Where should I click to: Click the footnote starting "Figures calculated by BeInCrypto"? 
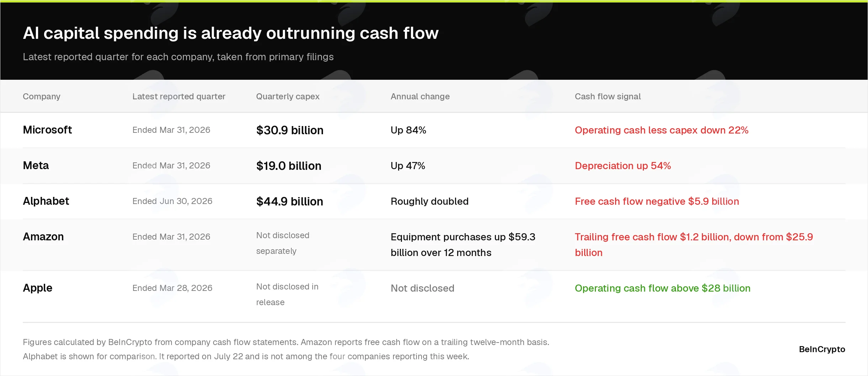286,342
